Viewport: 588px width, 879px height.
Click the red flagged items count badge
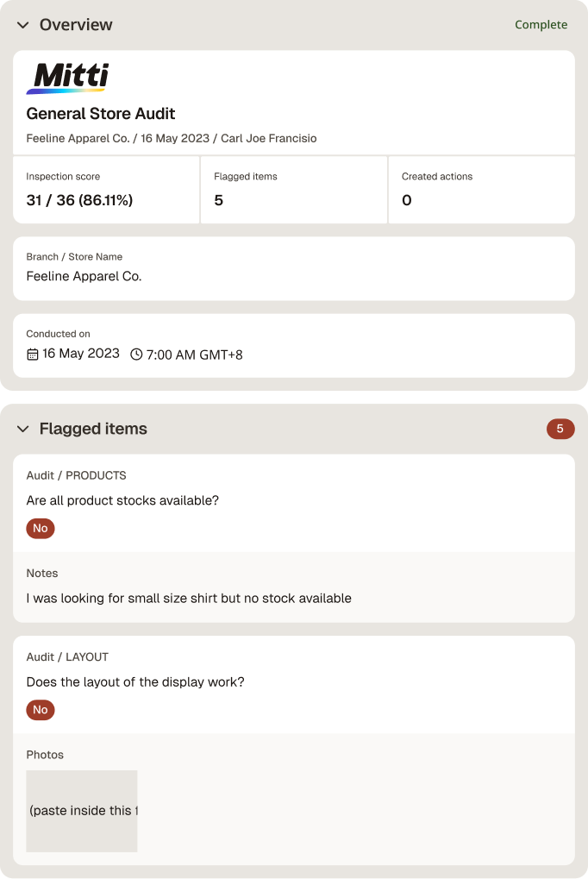[x=560, y=429]
